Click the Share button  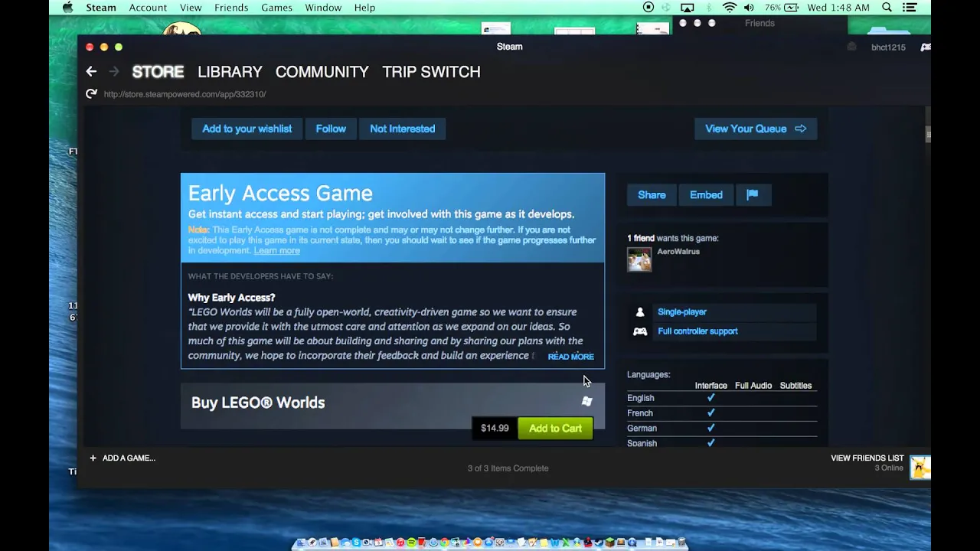(x=652, y=195)
